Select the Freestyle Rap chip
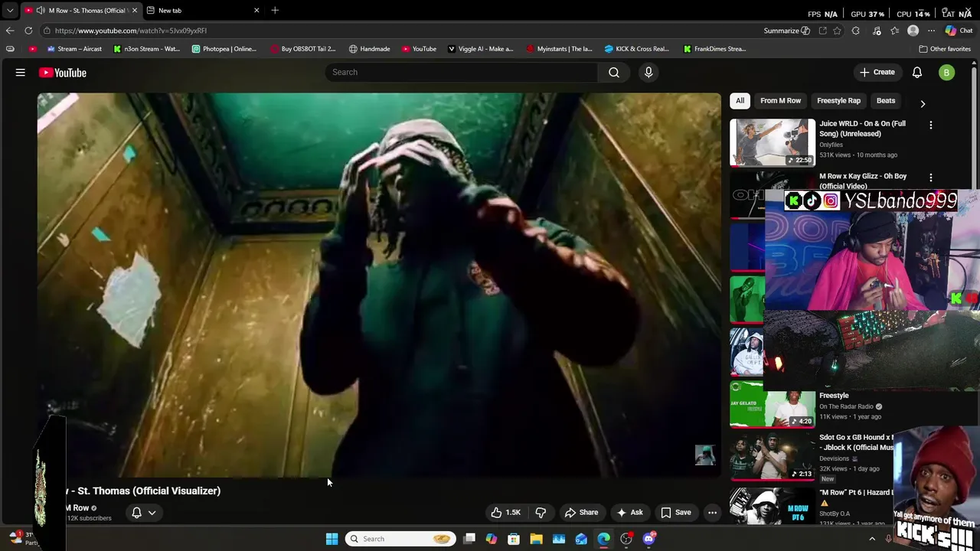Image resolution: width=980 pixels, height=551 pixels. click(838, 100)
